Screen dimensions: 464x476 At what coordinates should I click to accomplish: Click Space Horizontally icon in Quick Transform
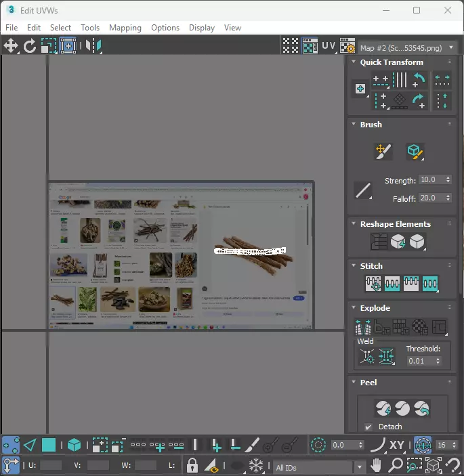(442, 80)
